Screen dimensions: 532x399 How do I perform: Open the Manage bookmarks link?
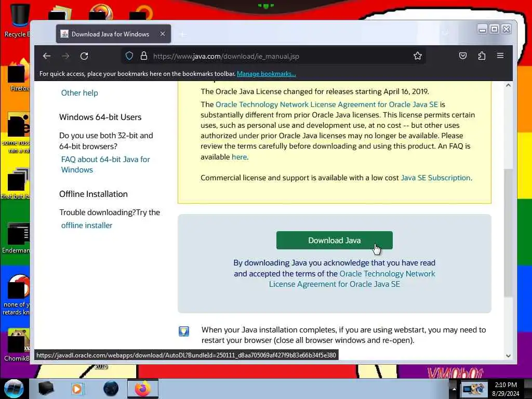tap(267, 74)
